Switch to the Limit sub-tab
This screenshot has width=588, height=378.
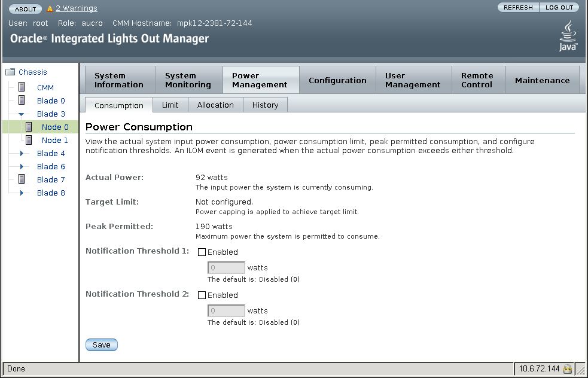point(170,105)
